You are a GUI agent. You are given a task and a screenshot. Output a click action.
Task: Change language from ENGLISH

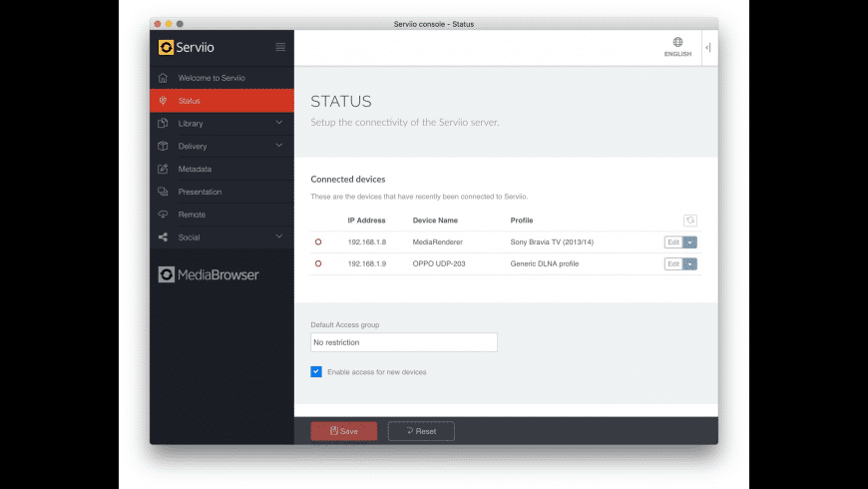[677, 54]
